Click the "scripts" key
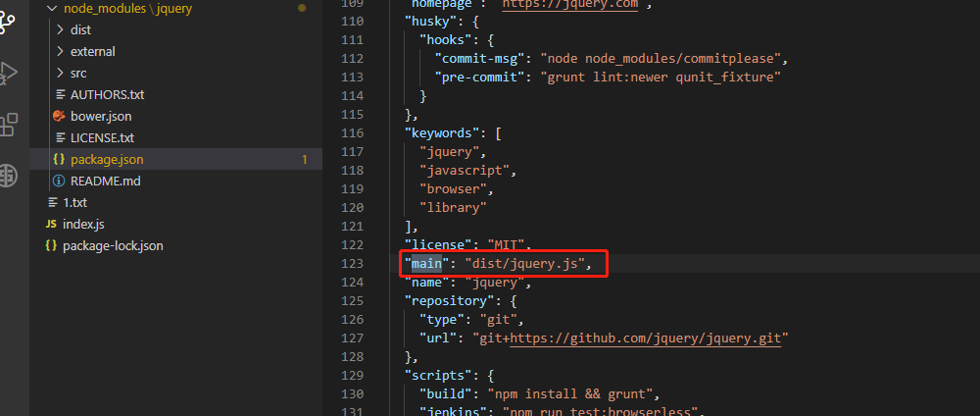The width and height of the screenshot is (980, 416). click(441, 376)
